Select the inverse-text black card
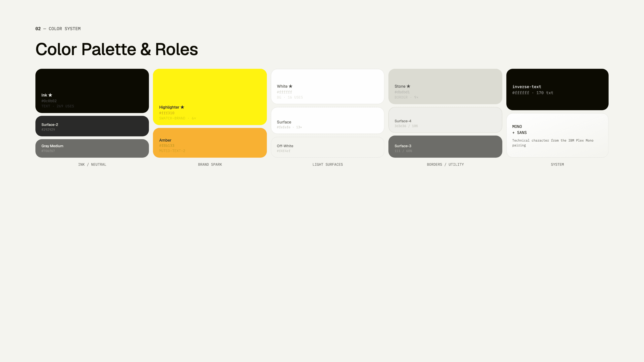The width and height of the screenshot is (644, 362). click(x=557, y=89)
